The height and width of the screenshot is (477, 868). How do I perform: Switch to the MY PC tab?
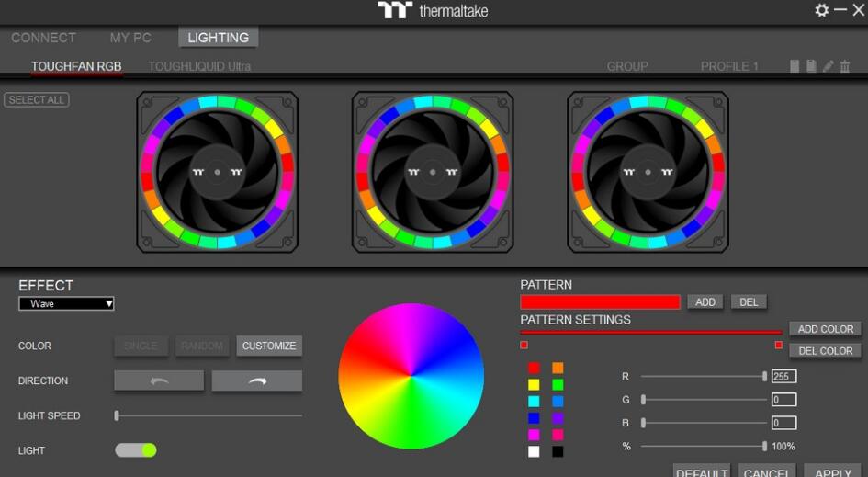[130, 38]
